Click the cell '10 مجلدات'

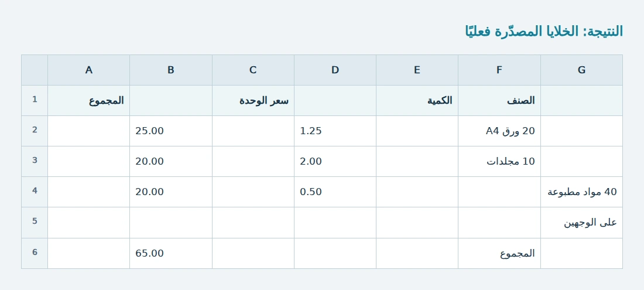(499, 162)
